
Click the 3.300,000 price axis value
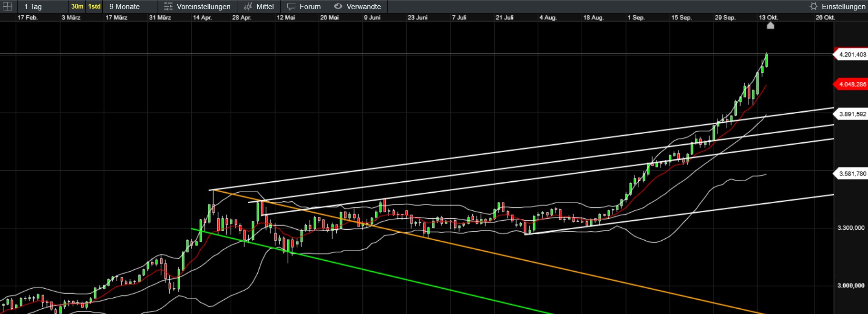[x=851, y=228]
